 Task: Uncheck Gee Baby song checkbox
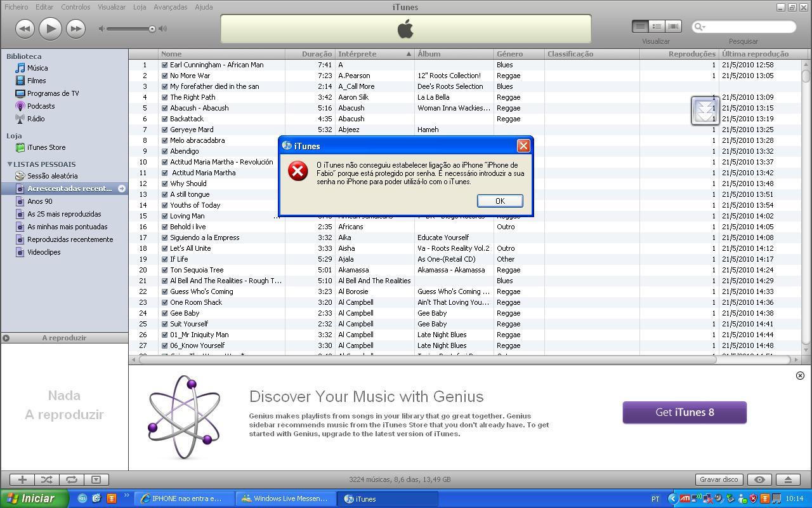165,313
